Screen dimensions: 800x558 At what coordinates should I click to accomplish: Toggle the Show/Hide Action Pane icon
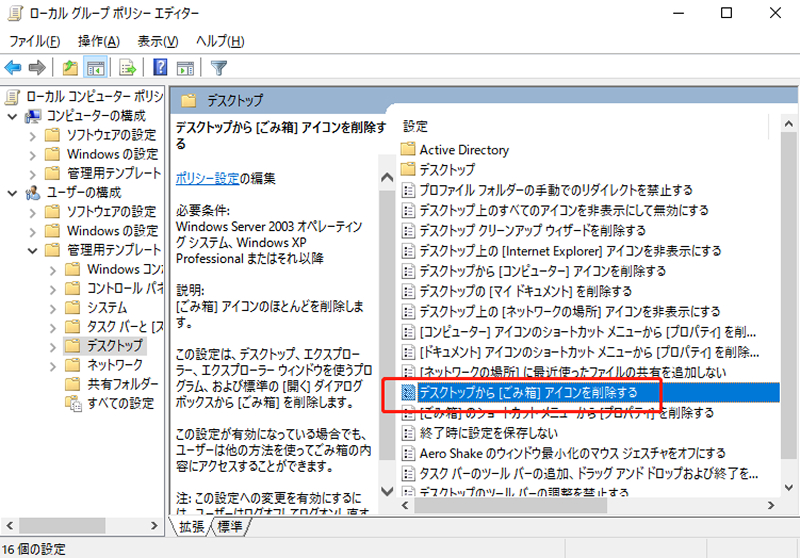pos(185,67)
